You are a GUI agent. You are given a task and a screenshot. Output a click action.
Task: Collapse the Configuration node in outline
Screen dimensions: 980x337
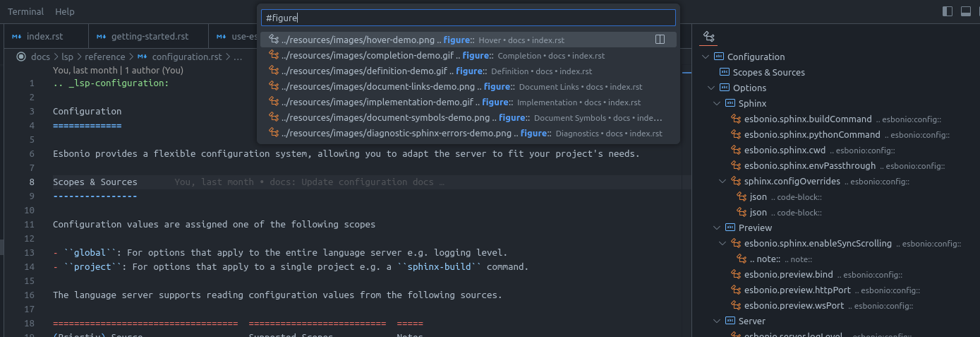(x=706, y=57)
